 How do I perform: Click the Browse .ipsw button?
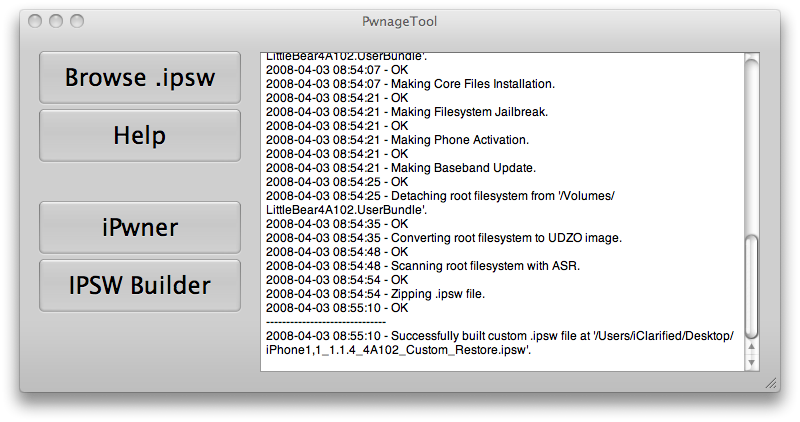140,77
